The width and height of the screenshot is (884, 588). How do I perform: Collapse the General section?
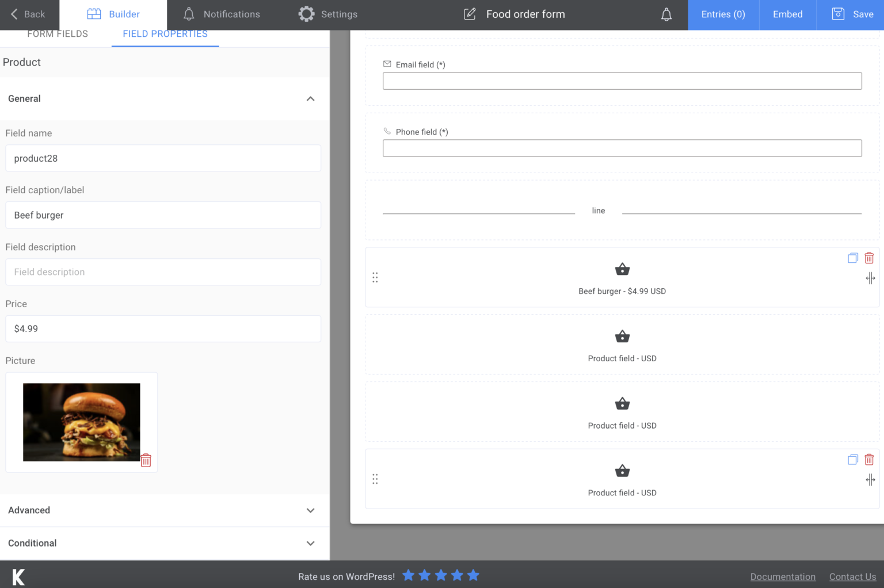[310, 99]
